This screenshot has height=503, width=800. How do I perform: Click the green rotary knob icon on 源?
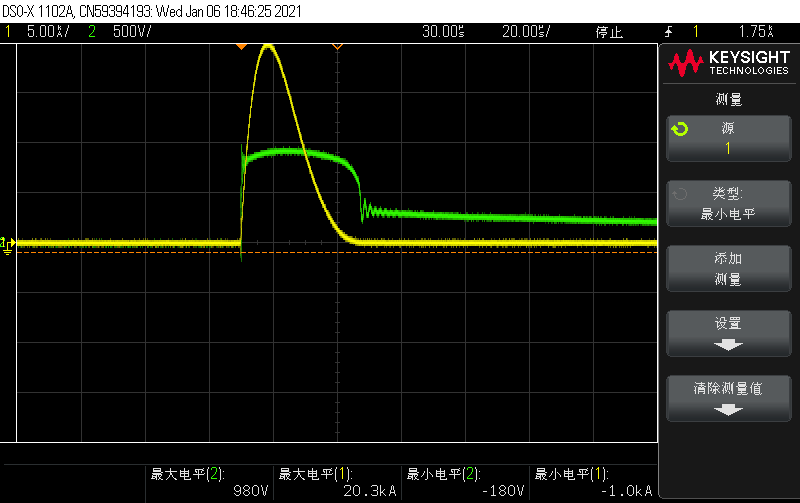pyautogui.click(x=680, y=129)
